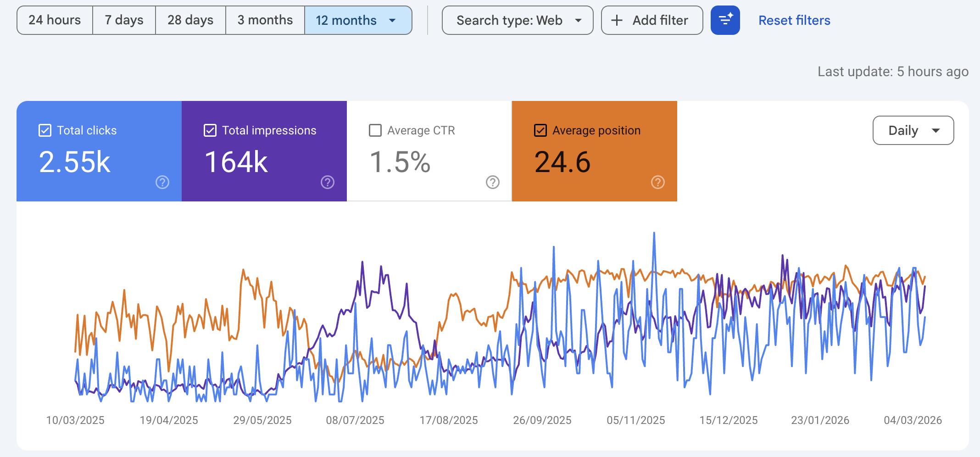Click the 08/07/2025 axis date label
980x457 pixels.
[355, 420]
